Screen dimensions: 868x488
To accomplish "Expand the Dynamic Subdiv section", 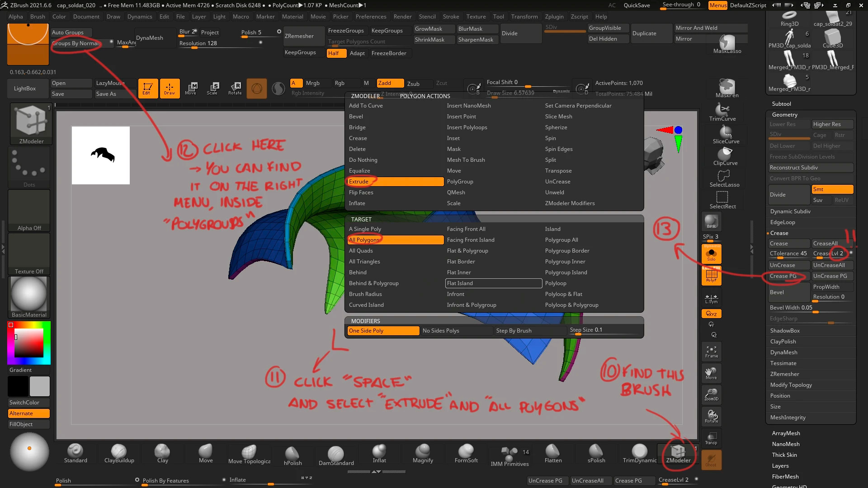I will [790, 211].
